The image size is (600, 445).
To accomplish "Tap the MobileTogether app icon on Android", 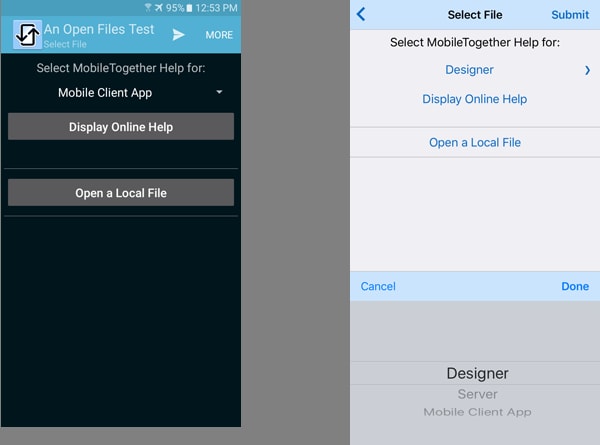I will (x=27, y=34).
